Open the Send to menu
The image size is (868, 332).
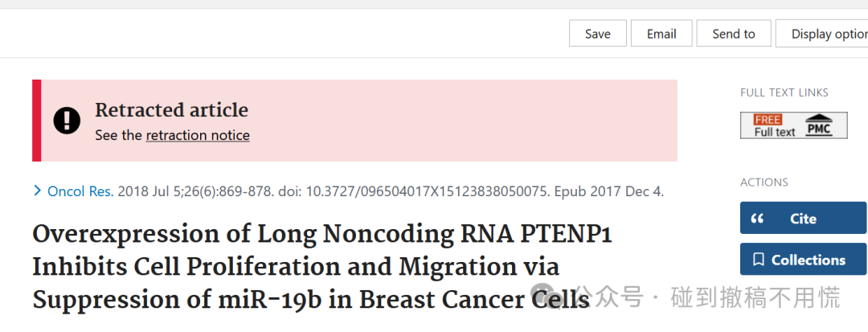(734, 34)
